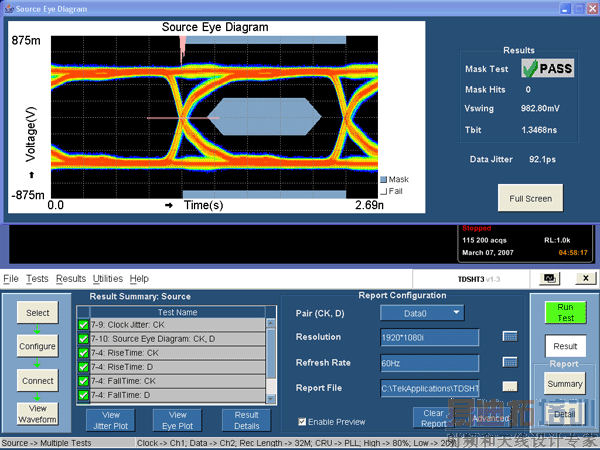This screenshot has width=600, height=450.
Task: Open the Pair (CK, D) Data0 dropdown
Action: tap(457, 313)
